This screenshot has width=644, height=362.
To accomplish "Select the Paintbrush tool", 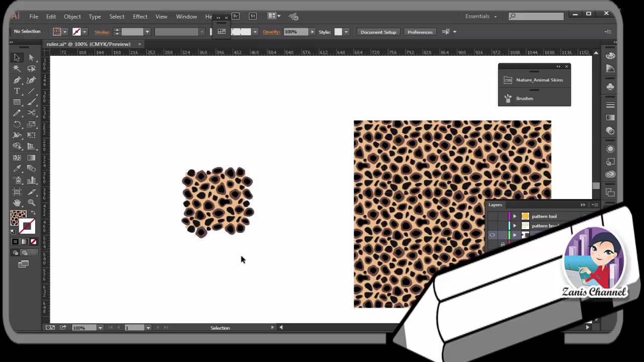I will 31,102.
